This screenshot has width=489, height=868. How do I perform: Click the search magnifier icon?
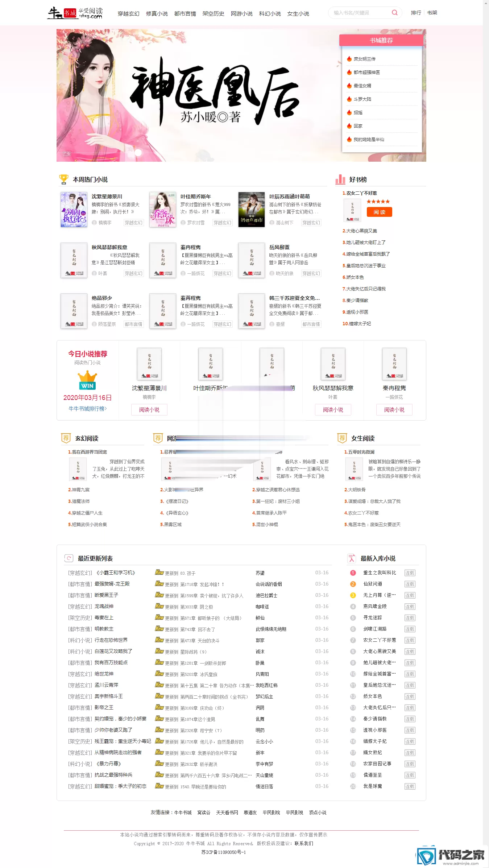click(394, 13)
